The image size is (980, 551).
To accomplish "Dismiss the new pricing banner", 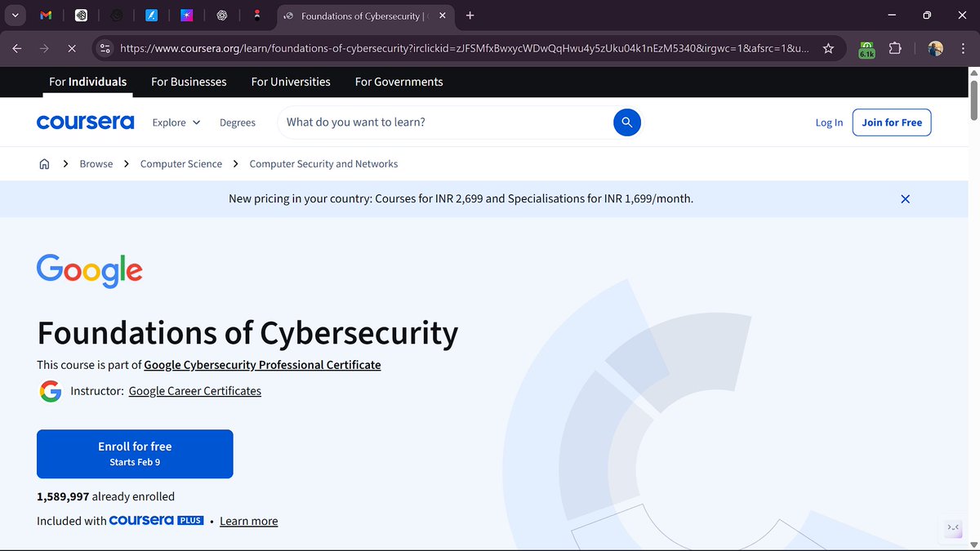I will click(905, 199).
